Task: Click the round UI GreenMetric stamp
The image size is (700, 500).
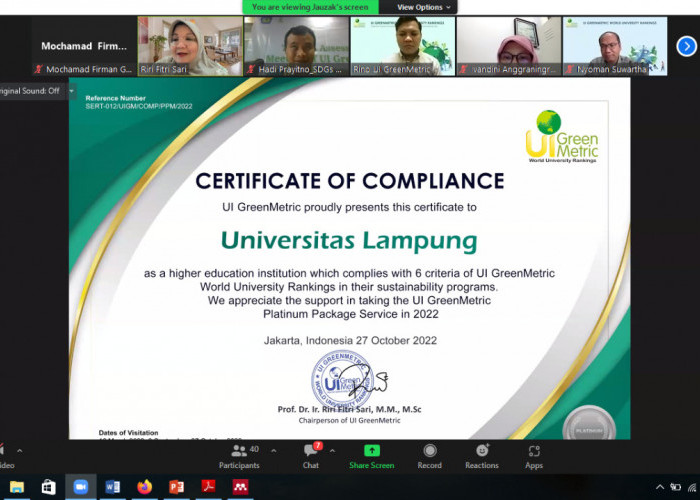Action: (x=343, y=380)
